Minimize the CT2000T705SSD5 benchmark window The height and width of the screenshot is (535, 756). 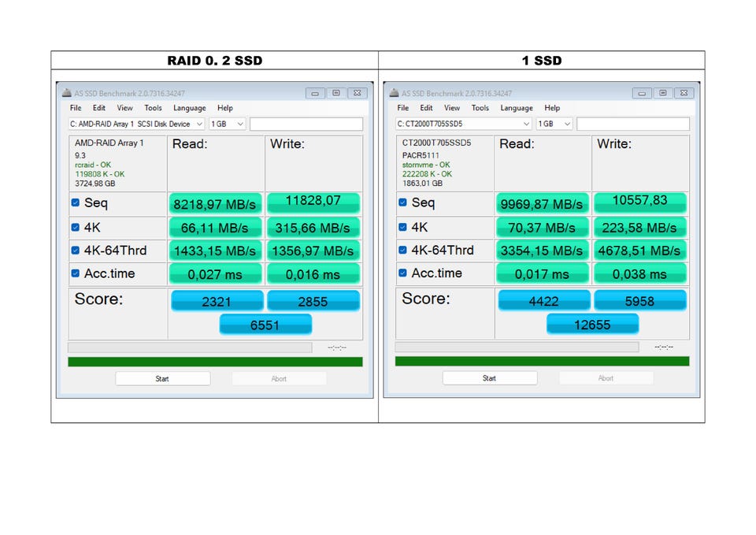tap(642, 93)
